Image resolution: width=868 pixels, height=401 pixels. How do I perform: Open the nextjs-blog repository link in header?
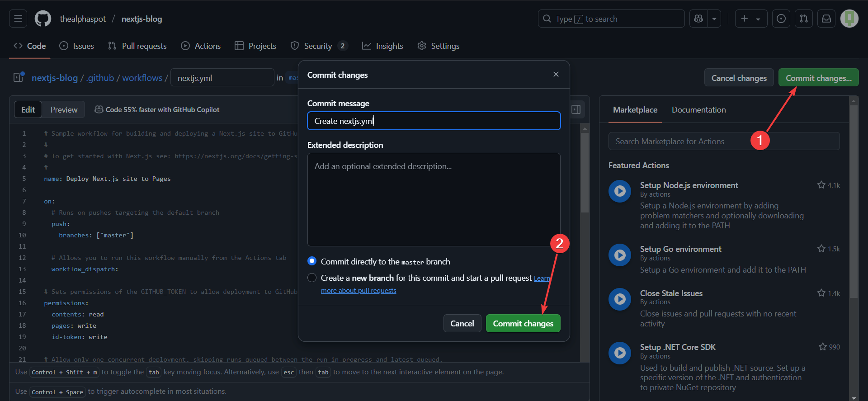(142, 19)
